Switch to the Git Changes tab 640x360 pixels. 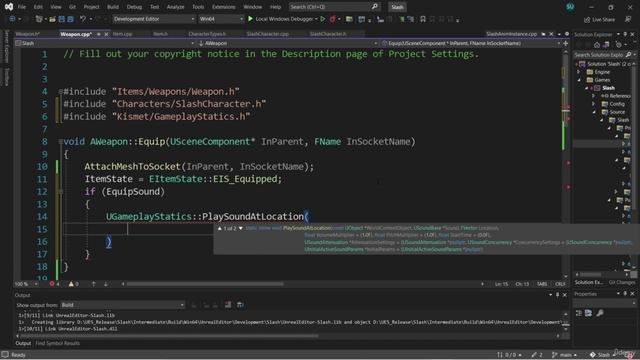coord(622,282)
